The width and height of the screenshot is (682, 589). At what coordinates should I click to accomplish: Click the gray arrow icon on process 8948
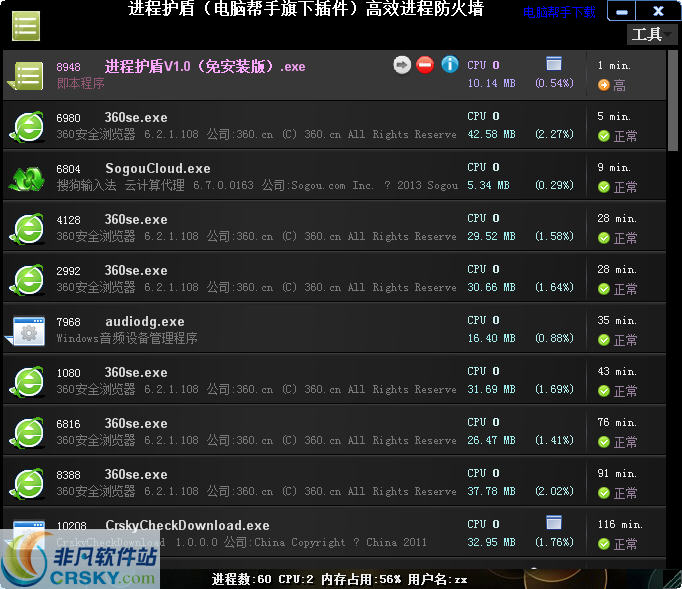[x=402, y=65]
